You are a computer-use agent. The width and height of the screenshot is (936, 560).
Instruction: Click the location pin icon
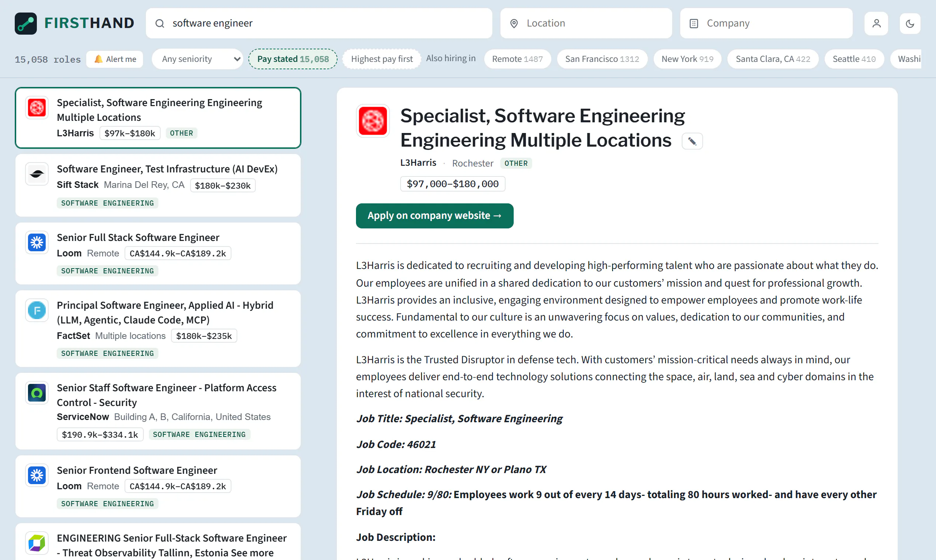[514, 24]
